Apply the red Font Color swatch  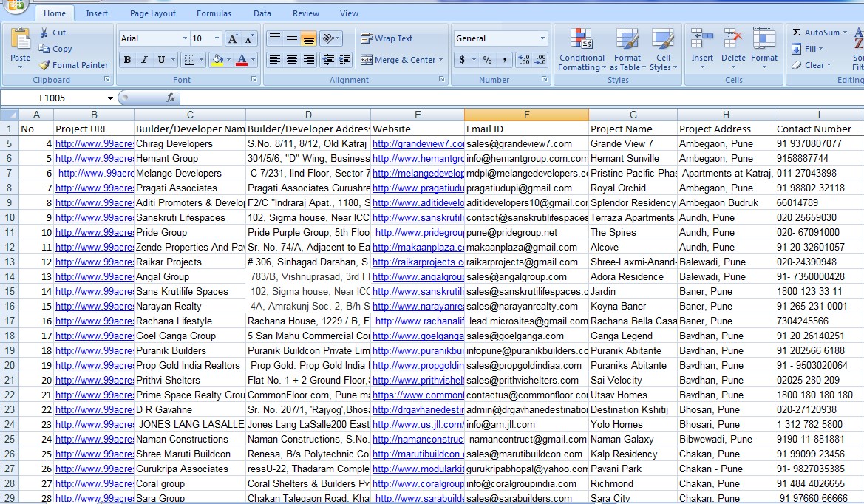242,59
